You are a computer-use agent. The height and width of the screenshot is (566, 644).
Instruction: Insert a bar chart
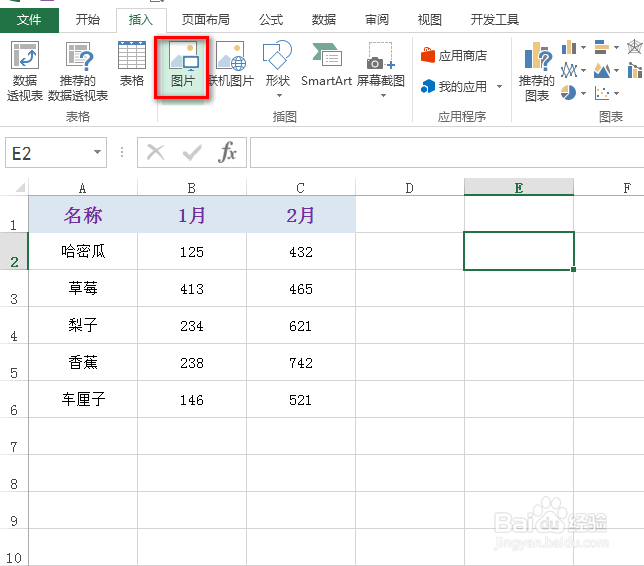pos(602,47)
